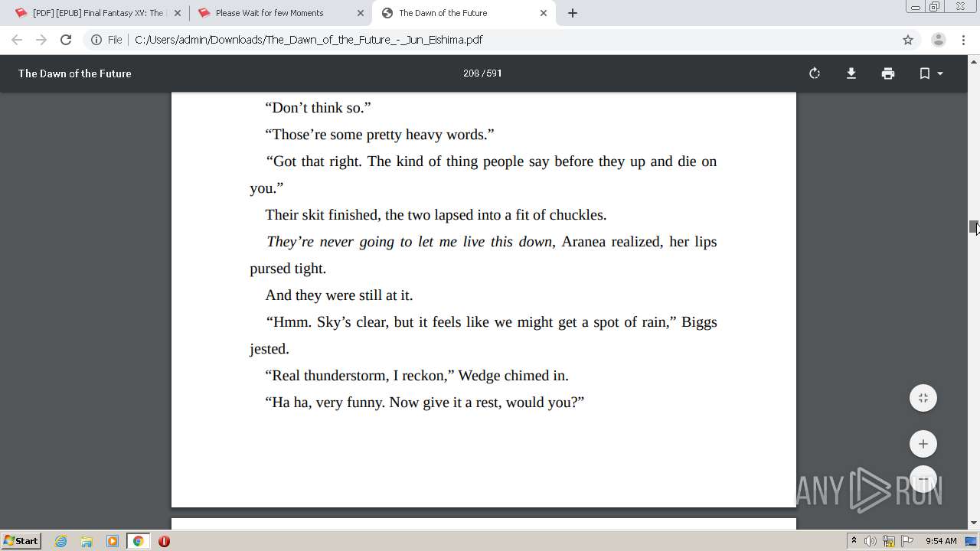980x551 pixels.
Task: Select the Chrome taskbar button
Action: (139, 541)
